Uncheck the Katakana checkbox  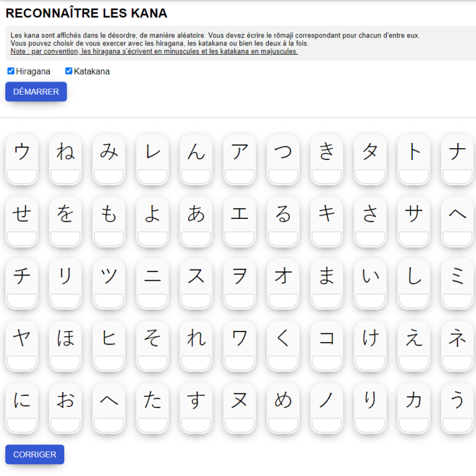[69, 71]
